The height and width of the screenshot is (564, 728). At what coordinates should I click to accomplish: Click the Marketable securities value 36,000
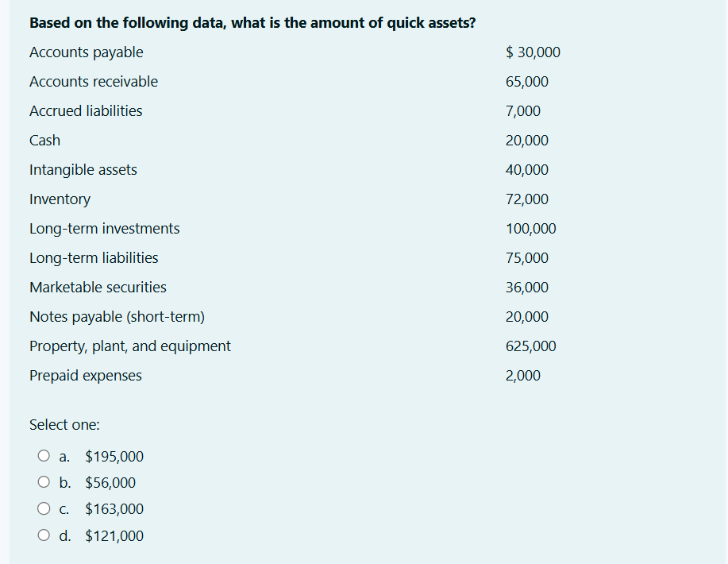pos(526,287)
